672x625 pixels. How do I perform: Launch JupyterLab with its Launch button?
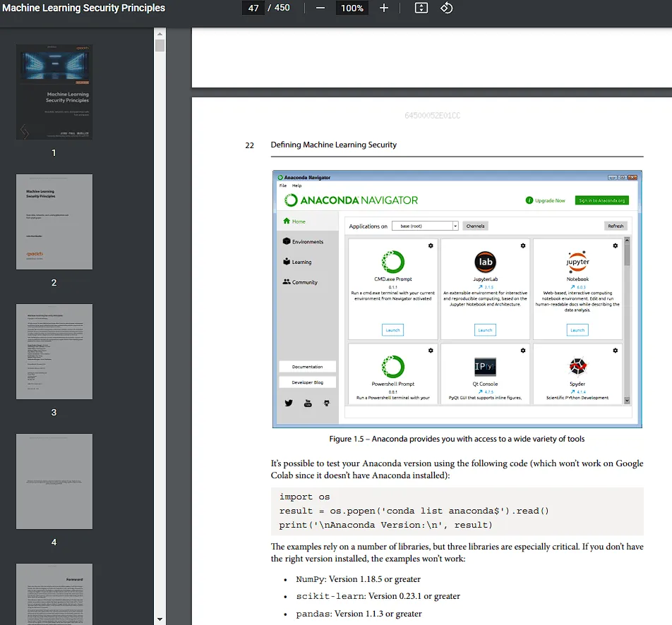pyautogui.click(x=485, y=330)
